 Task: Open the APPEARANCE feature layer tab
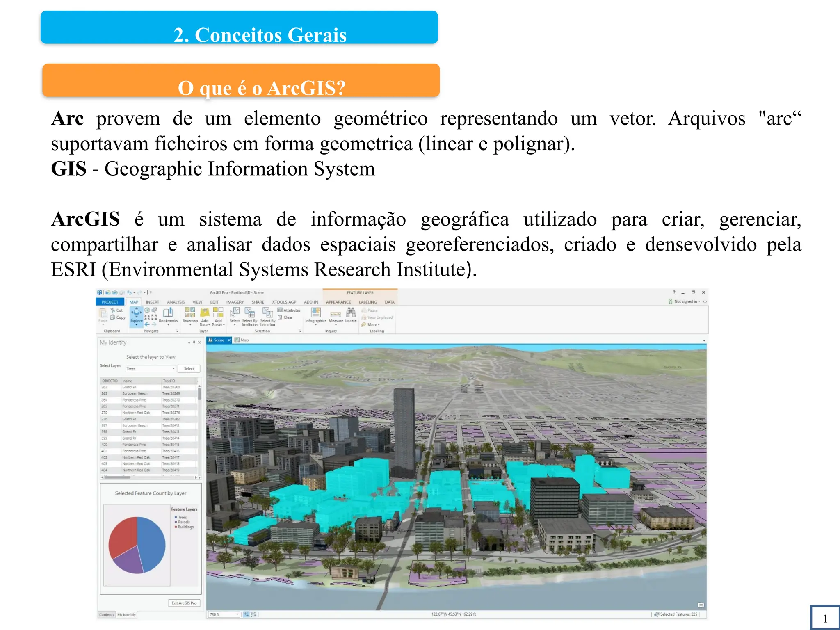[338, 302]
